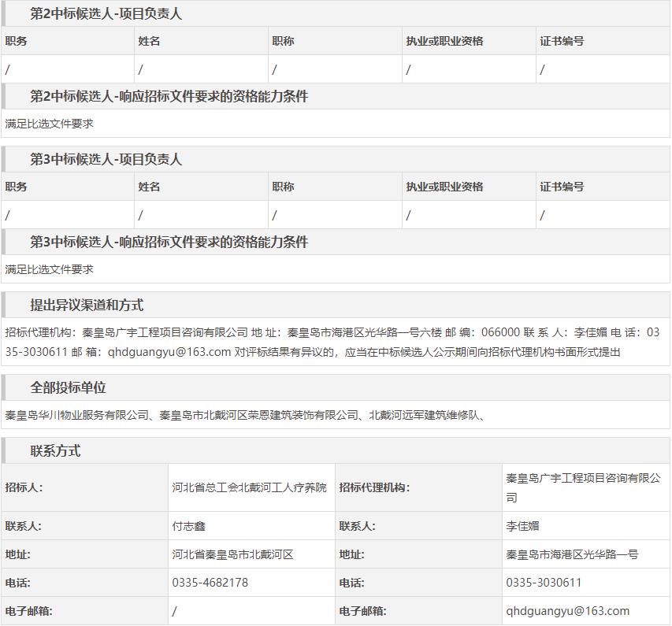Select 李佳媚 in the contact table

point(523,526)
